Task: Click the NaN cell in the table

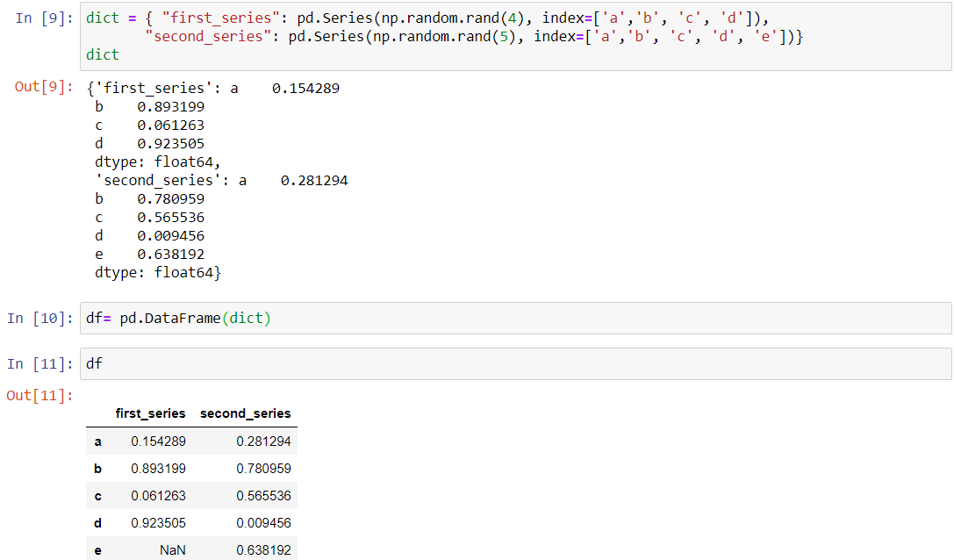Action: pos(173,549)
